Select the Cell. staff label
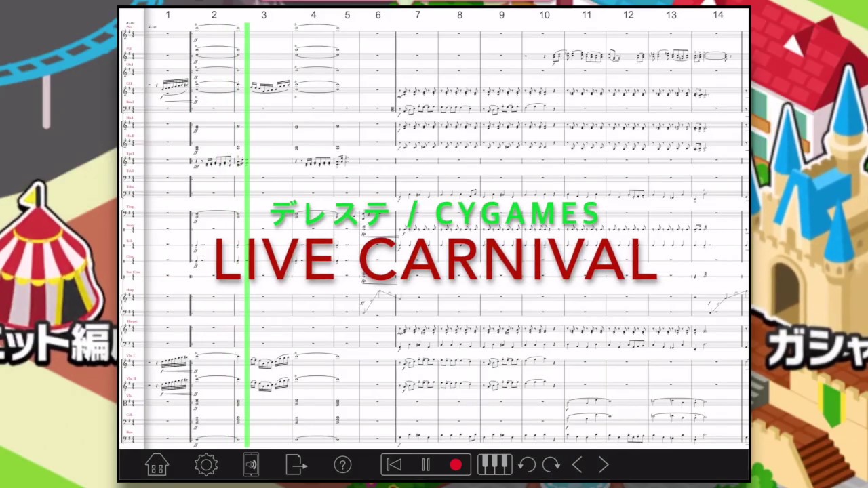 tap(129, 414)
